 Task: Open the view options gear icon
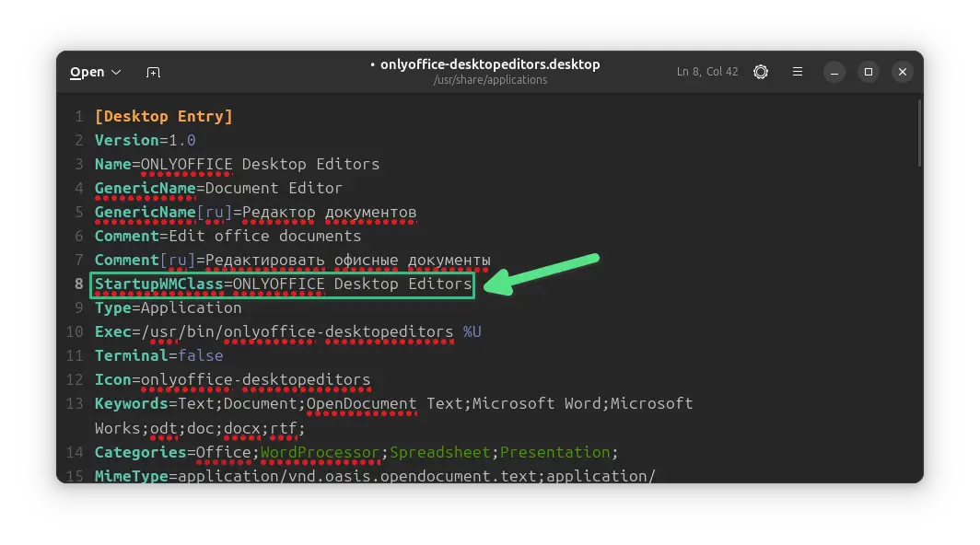pos(761,72)
